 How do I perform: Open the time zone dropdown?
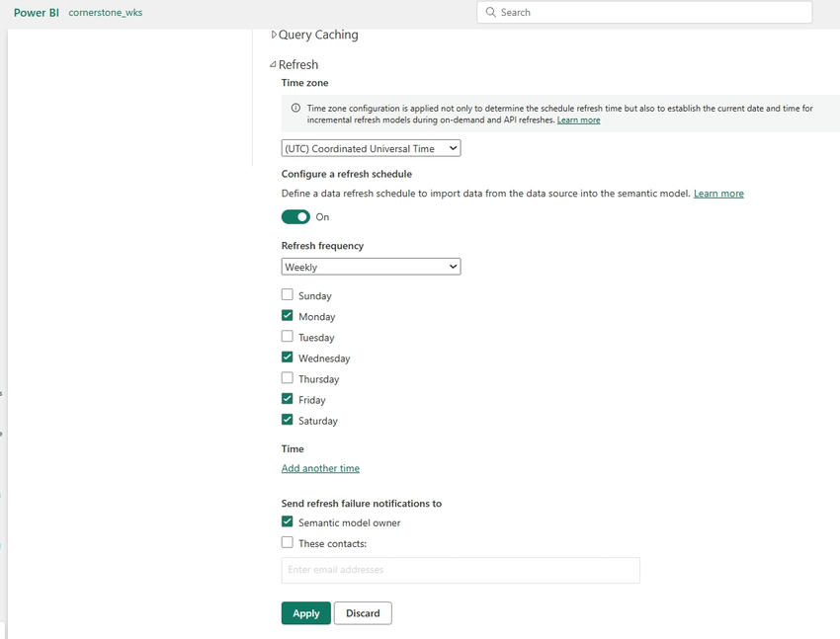pyautogui.click(x=370, y=147)
